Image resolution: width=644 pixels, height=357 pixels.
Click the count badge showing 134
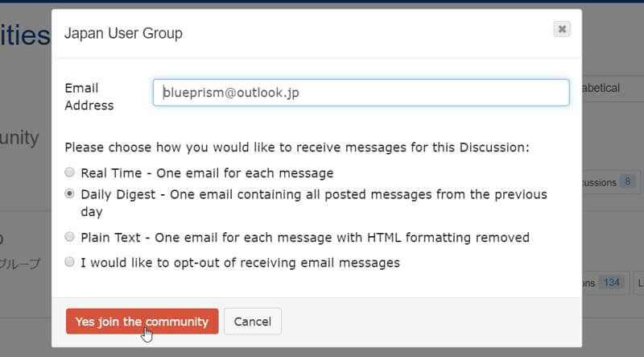(x=611, y=283)
